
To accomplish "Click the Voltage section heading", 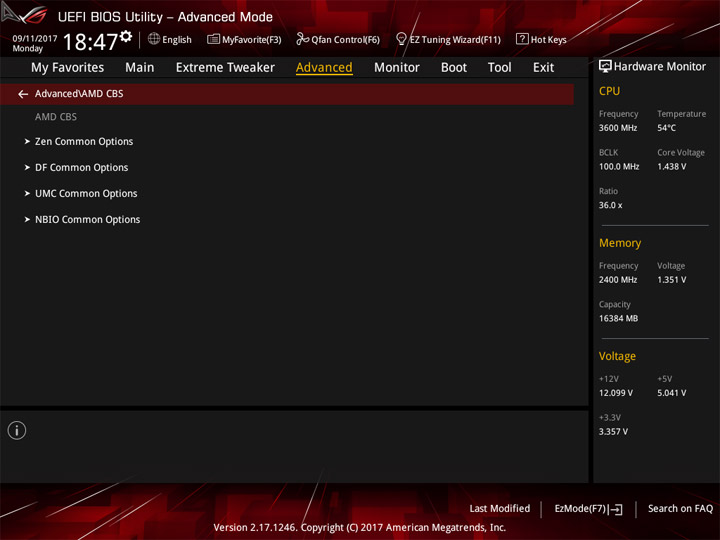I will pyautogui.click(x=617, y=356).
